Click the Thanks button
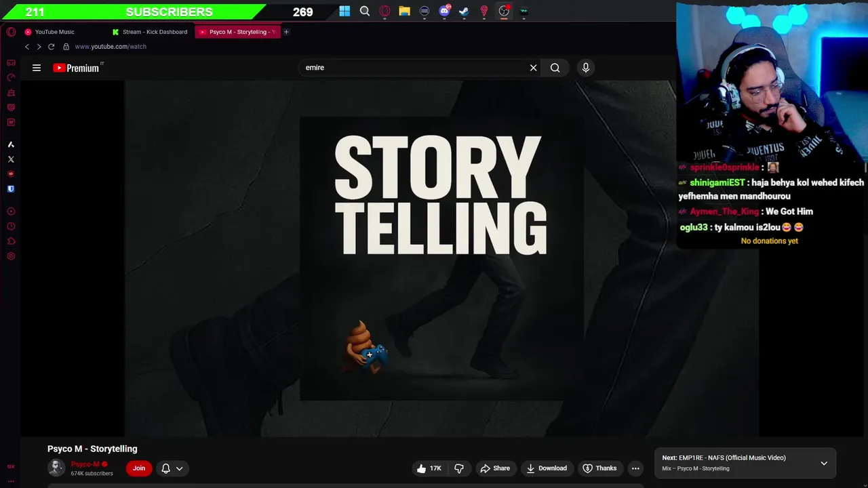The height and width of the screenshot is (488, 868). click(x=599, y=468)
